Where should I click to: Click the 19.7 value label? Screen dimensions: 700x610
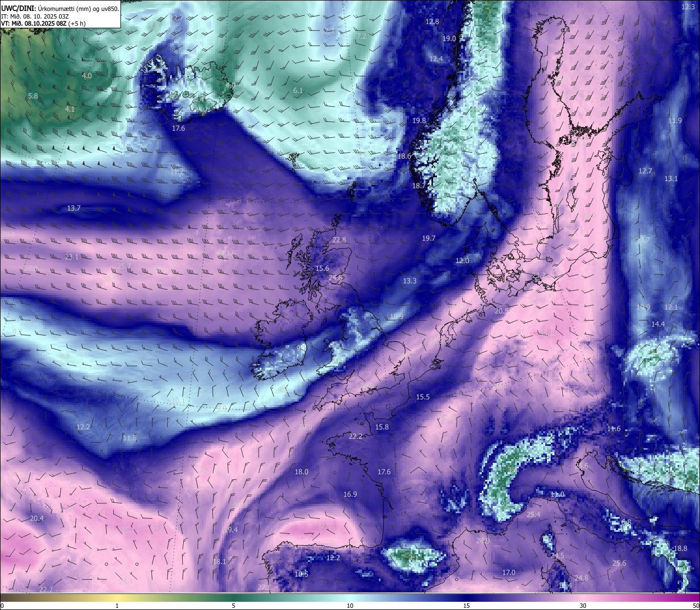coord(429,238)
